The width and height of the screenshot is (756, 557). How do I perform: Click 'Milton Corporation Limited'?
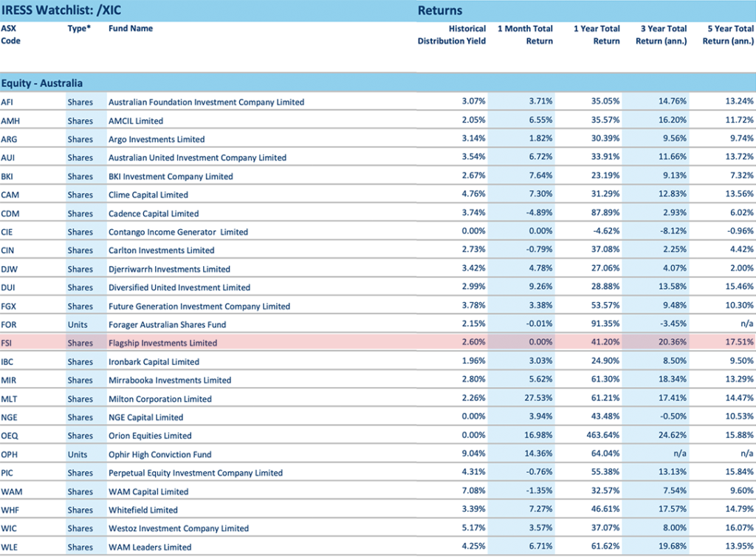pyautogui.click(x=160, y=399)
